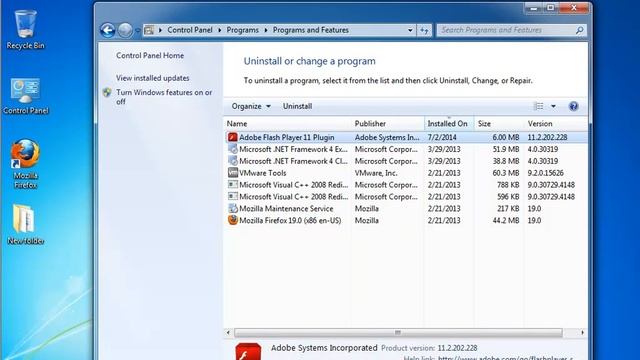
Task: Click the Back navigation arrow
Action: [108, 30]
